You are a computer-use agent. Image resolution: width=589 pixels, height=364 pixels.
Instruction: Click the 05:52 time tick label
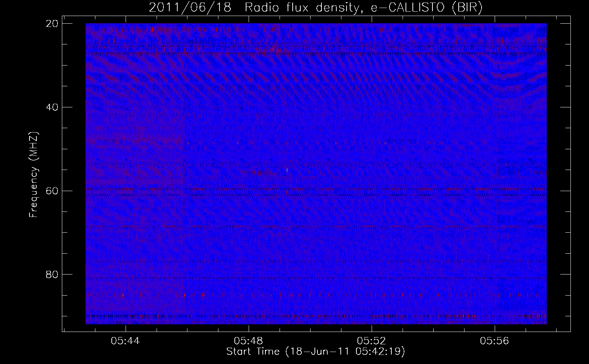(x=371, y=341)
